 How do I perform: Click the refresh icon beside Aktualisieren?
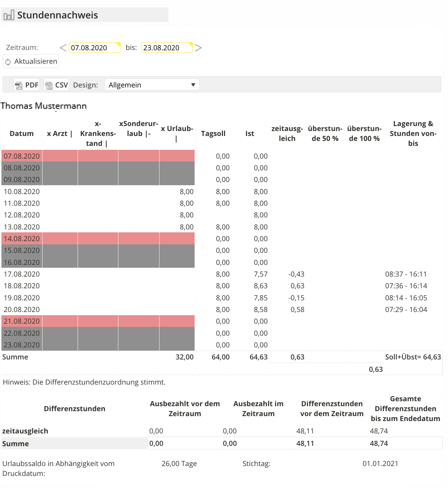tap(8, 62)
